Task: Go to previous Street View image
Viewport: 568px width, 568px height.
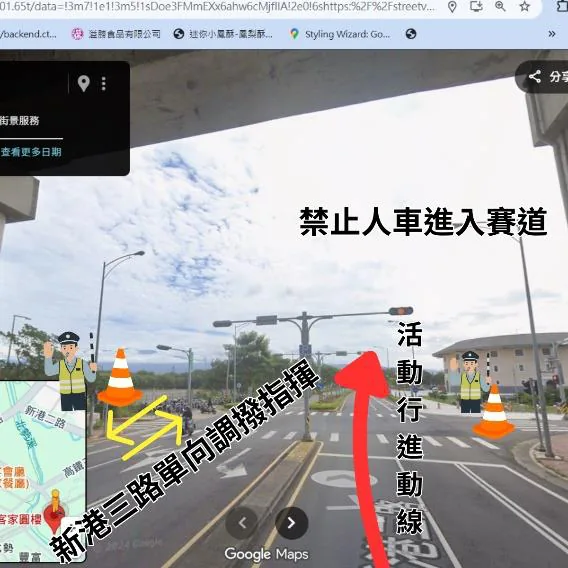Action: point(242,523)
